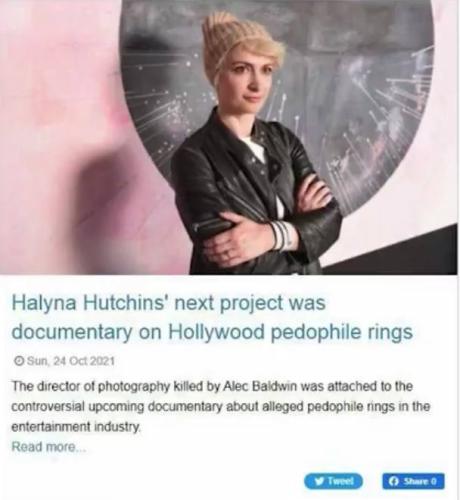This screenshot has height=500, width=460.
Task: Click the word 'Tweet' on the button
Action: click(x=340, y=481)
